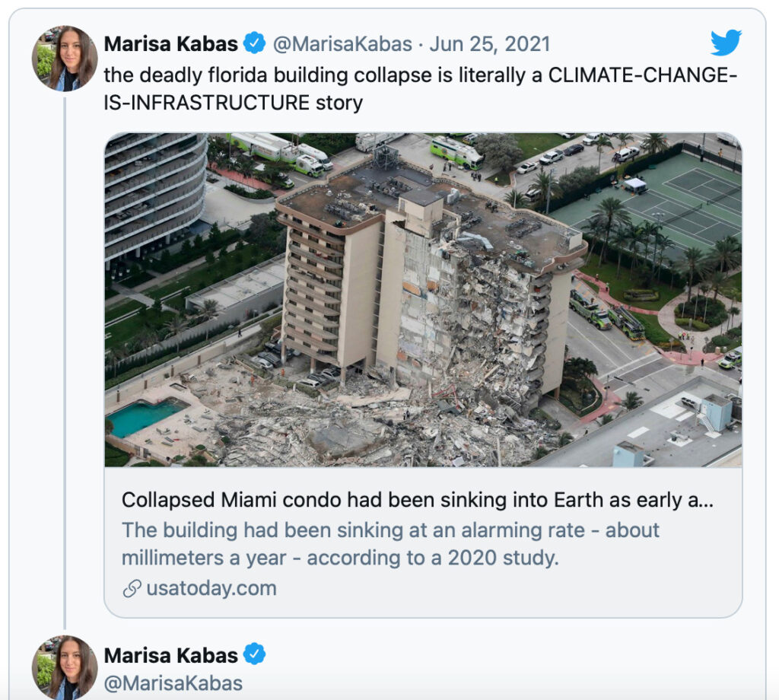This screenshot has height=700, width=779.
Task: Select the bottom @MarisaKabas handle
Action: pyautogui.click(x=173, y=682)
